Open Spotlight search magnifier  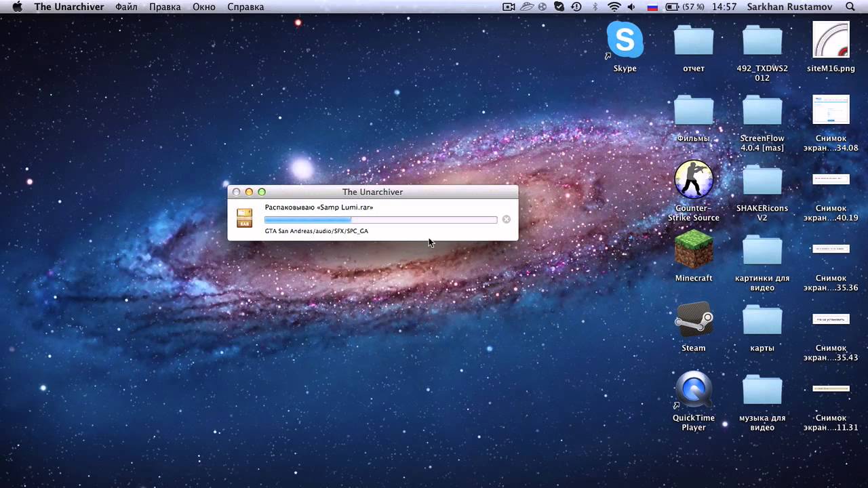tap(850, 7)
